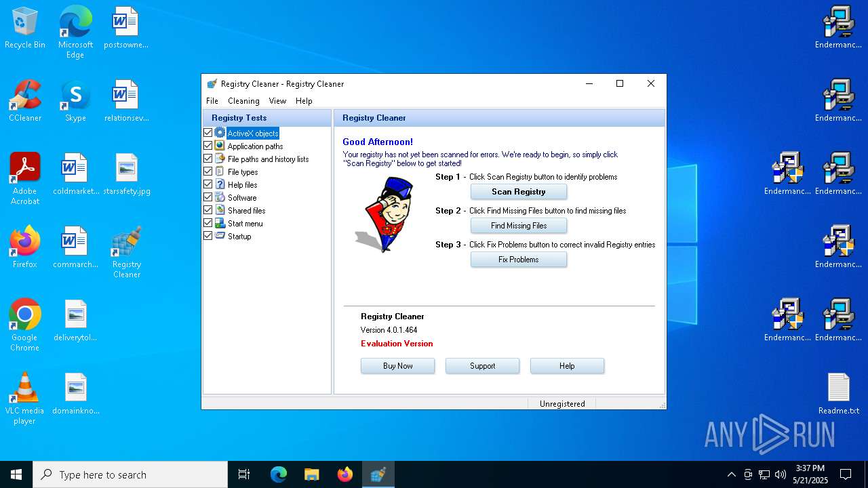Image resolution: width=868 pixels, height=488 pixels.
Task: Open the network icon in system tray
Action: click(x=764, y=474)
